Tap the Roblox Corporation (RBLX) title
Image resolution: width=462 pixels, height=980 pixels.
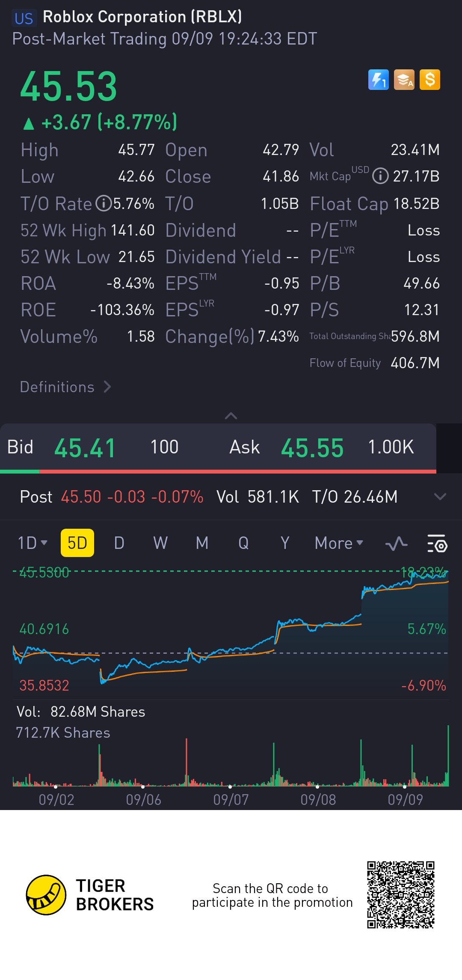pos(142,17)
